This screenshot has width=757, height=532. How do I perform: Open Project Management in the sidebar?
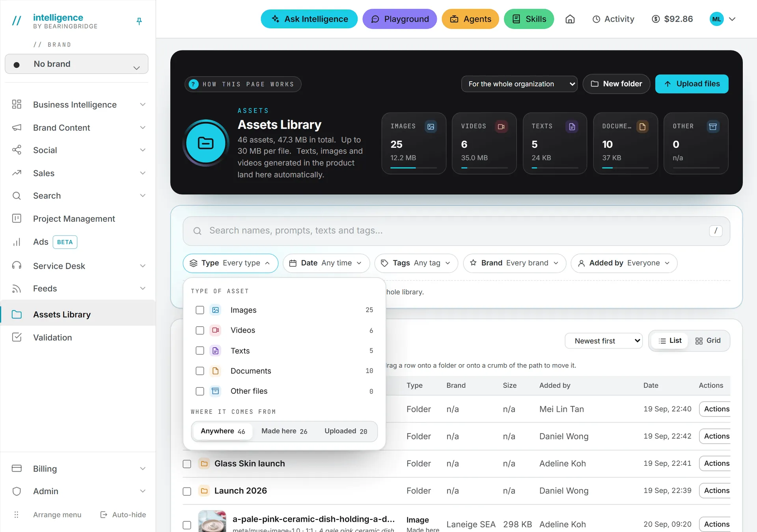tap(78, 218)
